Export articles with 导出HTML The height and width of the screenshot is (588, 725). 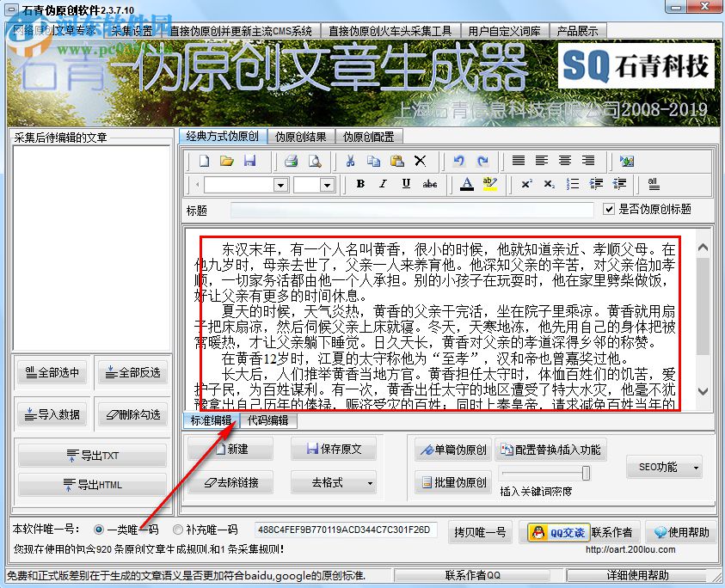coord(93,485)
